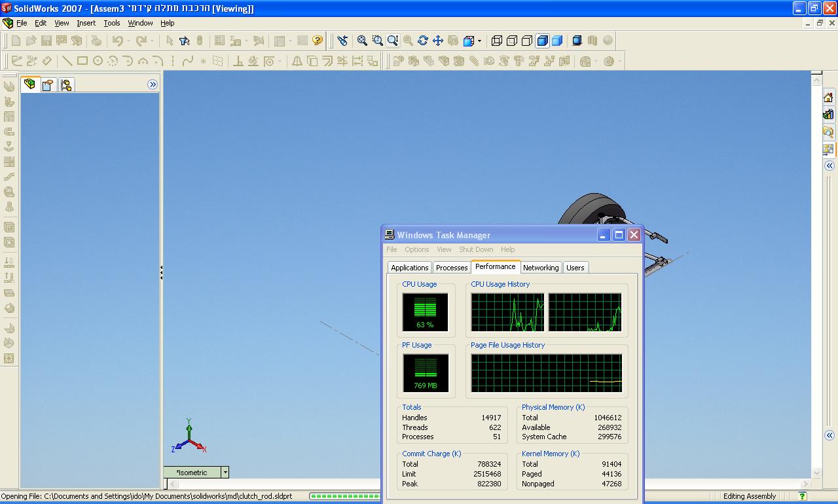The width and height of the screenshot is (838, 504).
Task: Switch to the Processes tab
Action: click(x=452, y=268)
